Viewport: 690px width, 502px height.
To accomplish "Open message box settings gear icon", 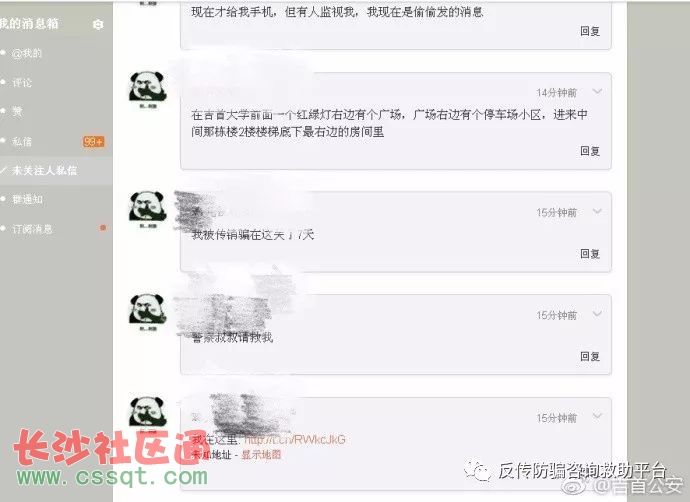I will pyautogui.click(x=98, y=24).
